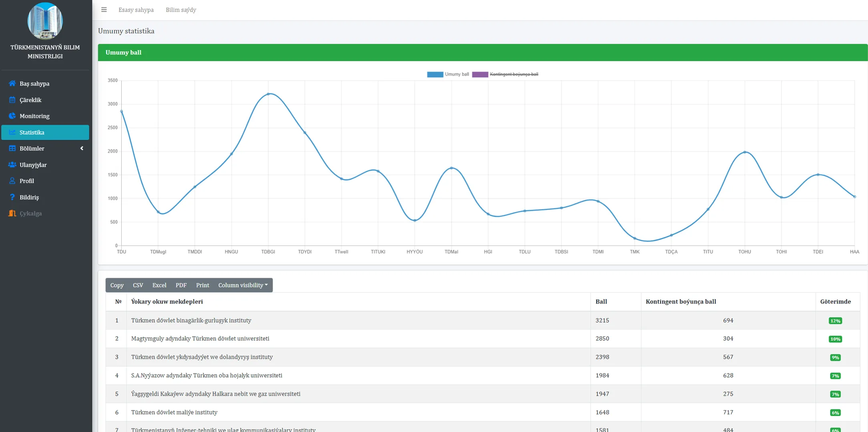The width and height of the screenshot is (868, 432).
Task: Click the Profil user icon
Action: (12, 181)
